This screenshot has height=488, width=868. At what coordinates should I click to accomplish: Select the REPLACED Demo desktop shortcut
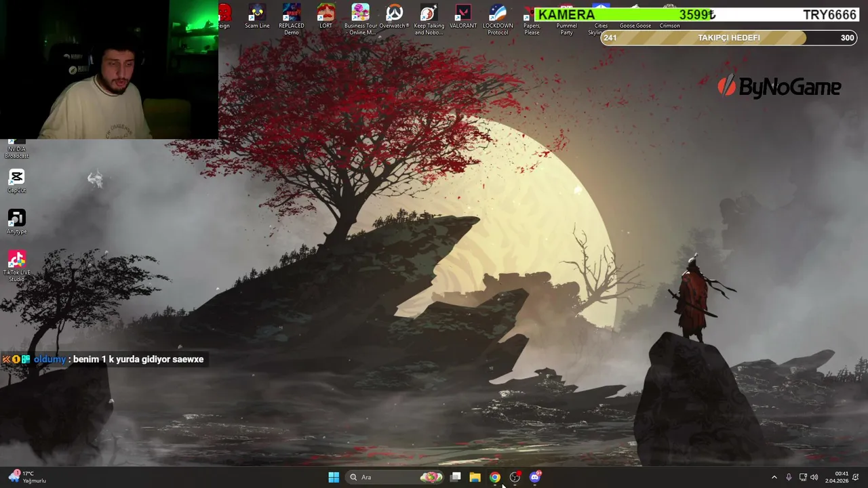[292, 20]
